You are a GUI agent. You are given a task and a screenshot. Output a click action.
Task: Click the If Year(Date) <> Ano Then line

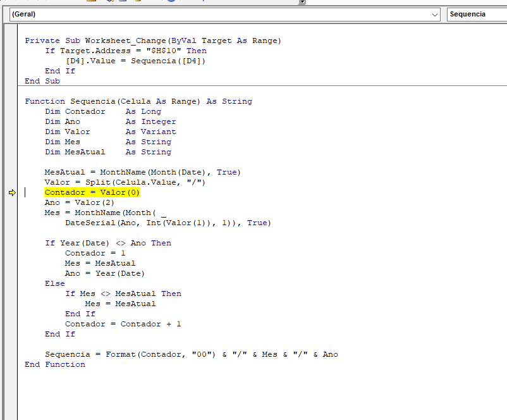click(108, 243)
